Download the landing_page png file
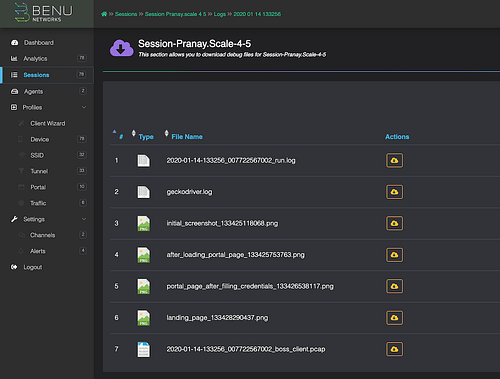Image resolution: width=500 pixels, height=379 pixels. [394, 318]
